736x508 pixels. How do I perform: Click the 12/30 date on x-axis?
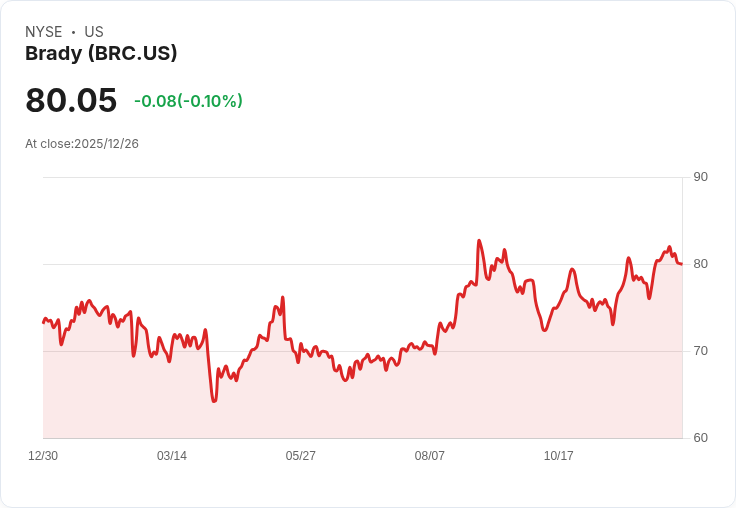(x=43, y=456)
